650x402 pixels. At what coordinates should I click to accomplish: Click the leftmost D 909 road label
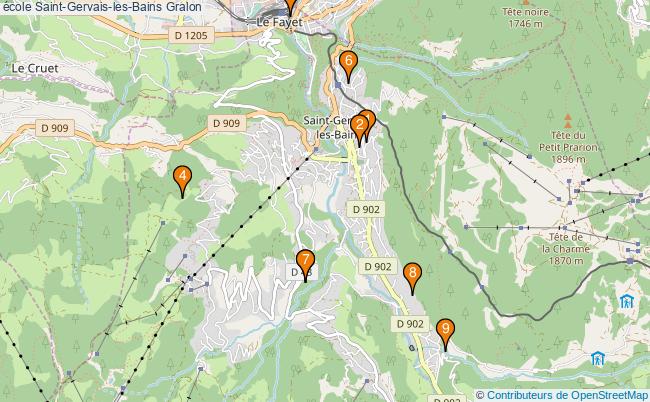point(55,128)
